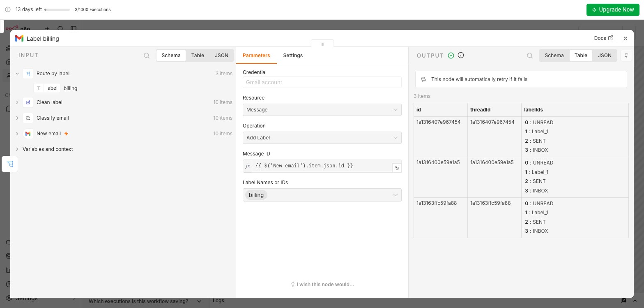
Task: Switch INPUT view to Table
Action: 198,56
